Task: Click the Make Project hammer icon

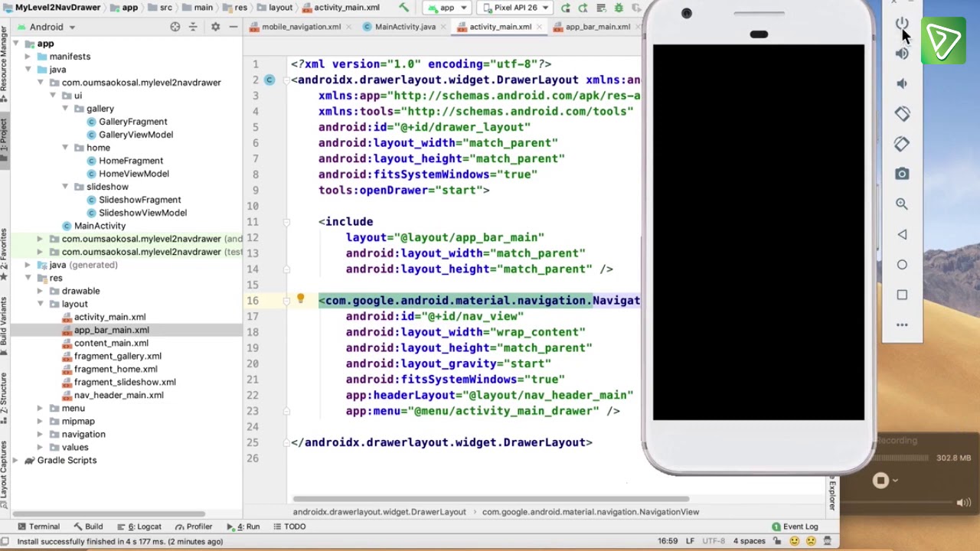Action: tap(404, 8)
